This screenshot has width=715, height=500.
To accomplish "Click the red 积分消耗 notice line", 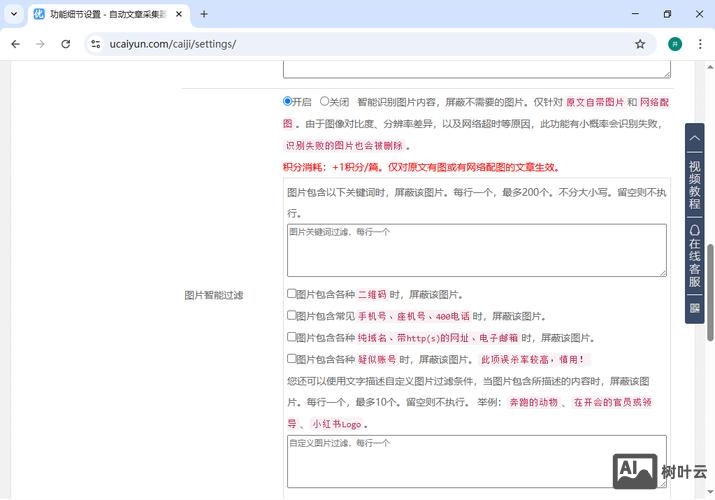I will click(x=421, y=167).
